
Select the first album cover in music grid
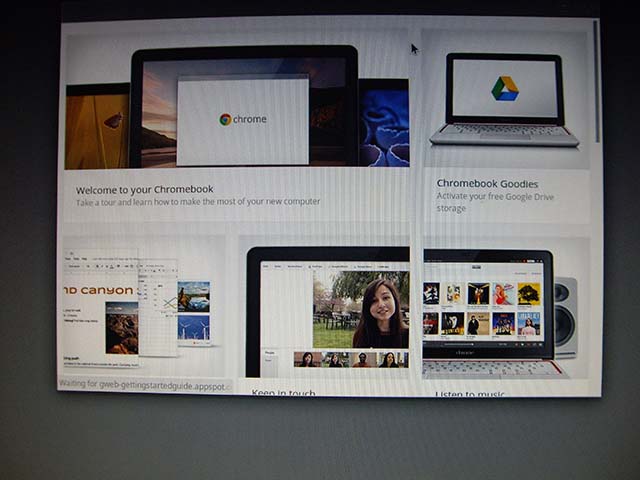(431, 293)
